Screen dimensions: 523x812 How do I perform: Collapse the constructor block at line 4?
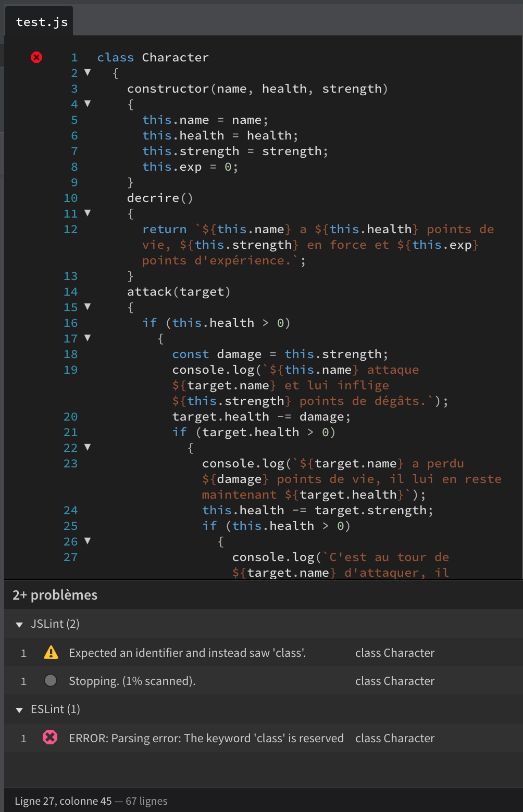88,104
